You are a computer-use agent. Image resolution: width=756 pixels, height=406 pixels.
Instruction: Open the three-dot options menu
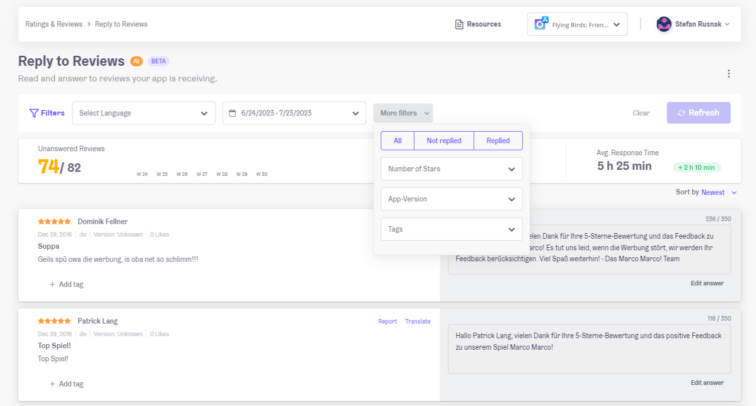729,73
